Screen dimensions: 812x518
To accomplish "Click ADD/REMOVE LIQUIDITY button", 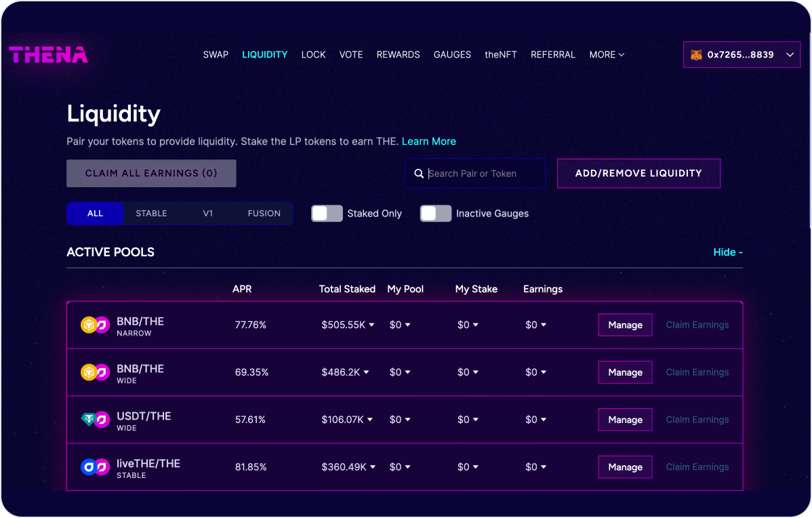I will pyautogui.click(x=638, y=173).
